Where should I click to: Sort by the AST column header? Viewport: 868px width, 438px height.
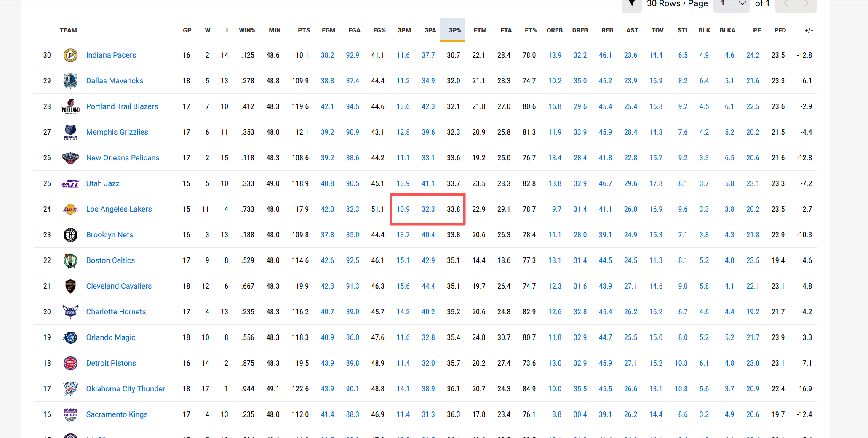[632, 30]
